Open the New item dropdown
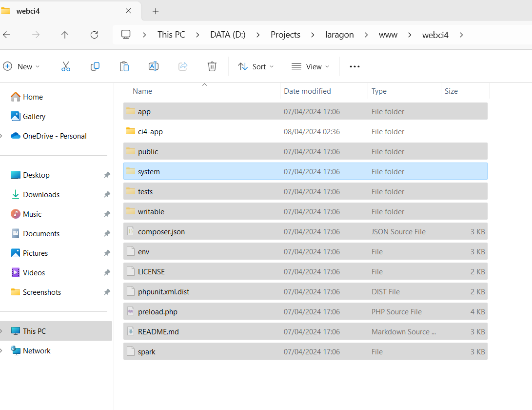This screenshot has width=532, height=410. click(x=21, y=66)
